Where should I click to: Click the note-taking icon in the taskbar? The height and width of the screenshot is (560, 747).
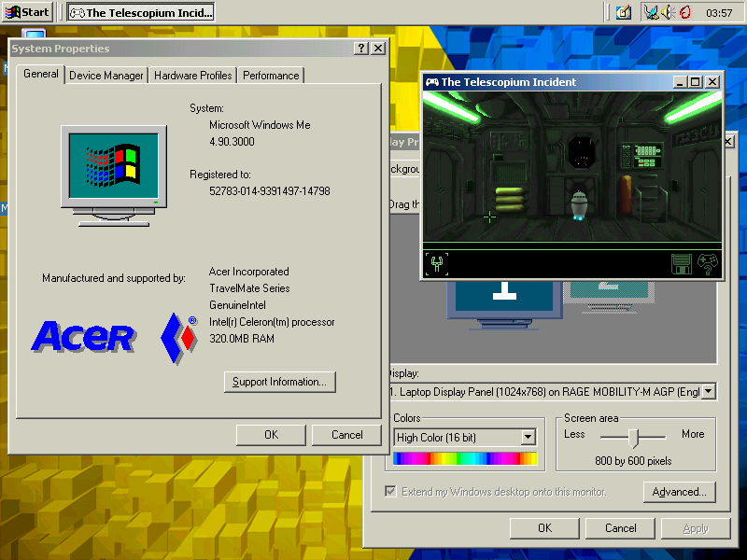point(623,12)
